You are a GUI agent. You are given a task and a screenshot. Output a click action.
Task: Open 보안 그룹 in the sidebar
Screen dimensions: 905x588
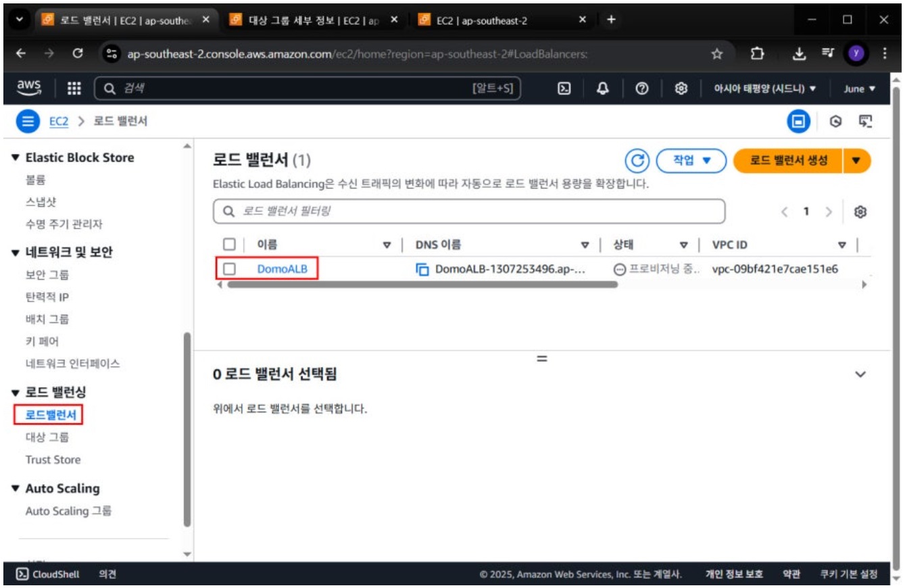click(47, 274)
